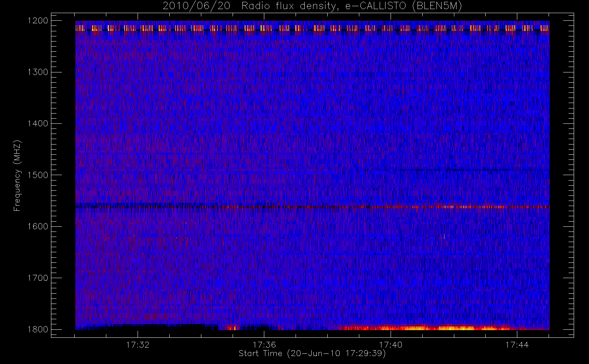Click the 1400 frequency tick label
This screenshot has height=364, width=589.
tap(38, 123)
